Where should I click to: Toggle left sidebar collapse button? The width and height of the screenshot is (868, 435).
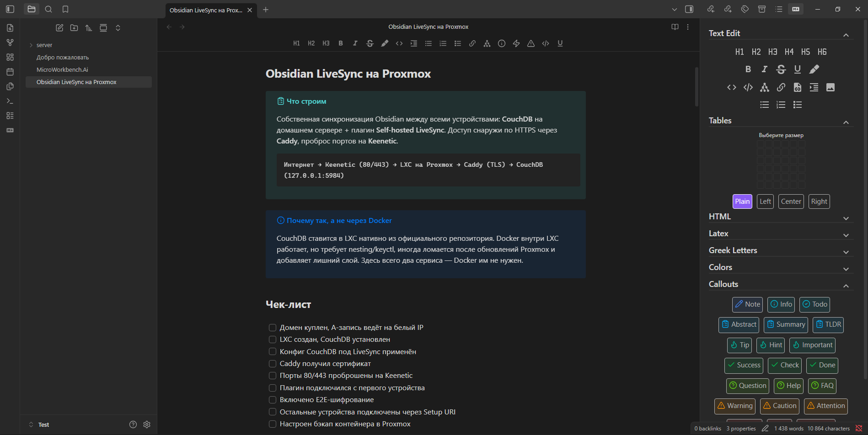pos(10,9)
